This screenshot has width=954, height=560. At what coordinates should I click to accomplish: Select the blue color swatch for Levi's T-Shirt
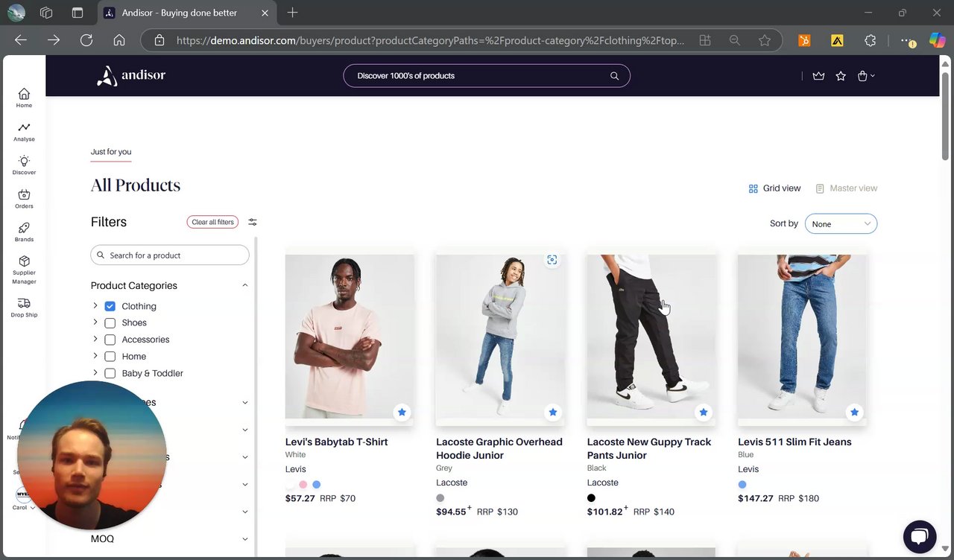[317, 485]
